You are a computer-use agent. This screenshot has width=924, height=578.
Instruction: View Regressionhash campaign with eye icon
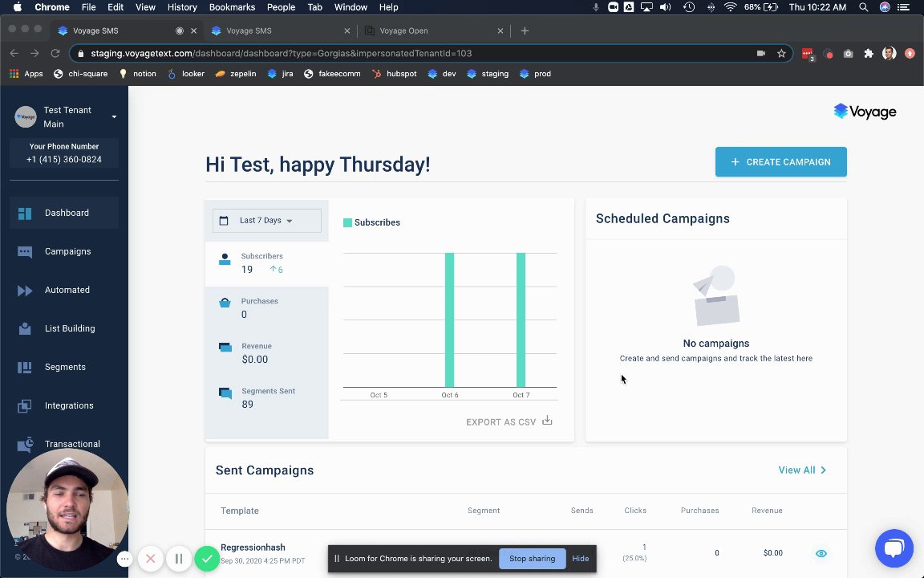(x=821, y=553)
